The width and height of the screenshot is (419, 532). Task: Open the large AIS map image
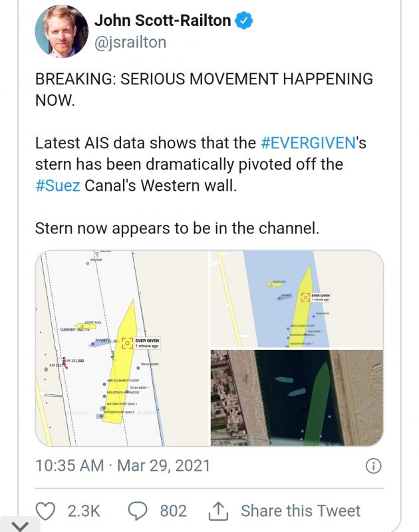[122, 348]
